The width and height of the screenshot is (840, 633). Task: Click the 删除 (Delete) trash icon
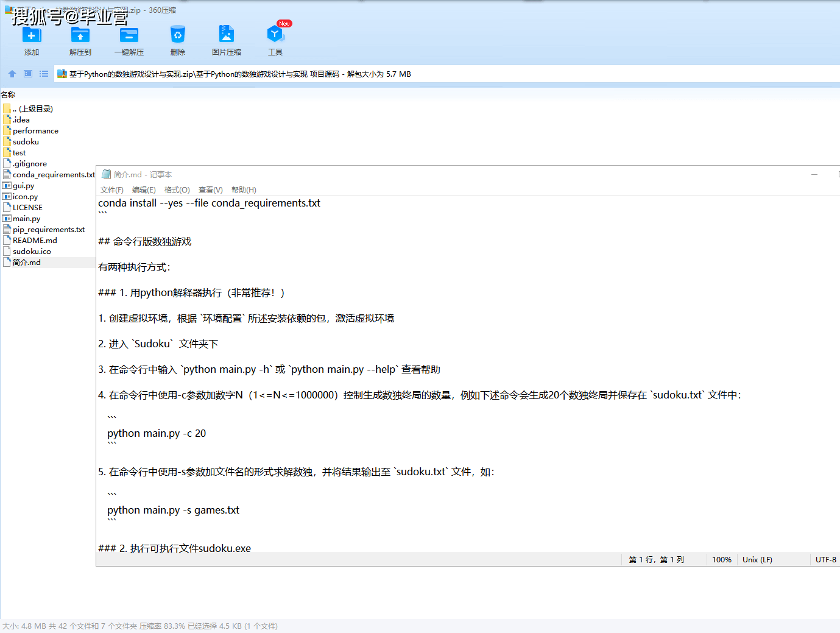[x=177, y=35]
